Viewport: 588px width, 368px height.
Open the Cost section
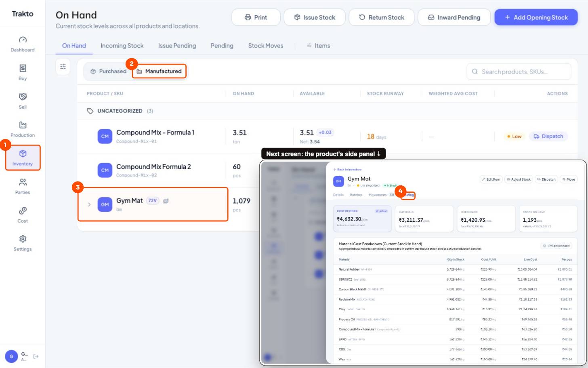click(23, 215)
